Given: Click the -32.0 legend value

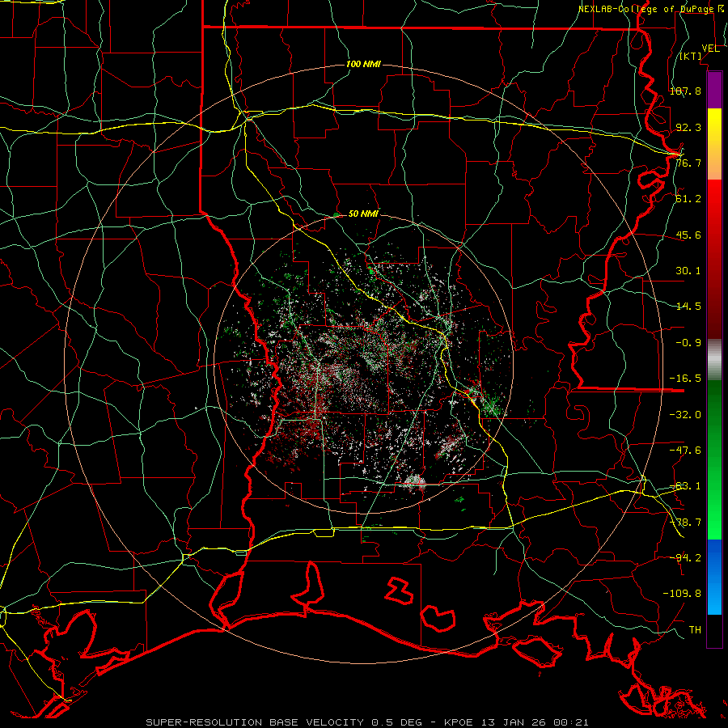Looking at the screenshot, I should coord(685,414).
